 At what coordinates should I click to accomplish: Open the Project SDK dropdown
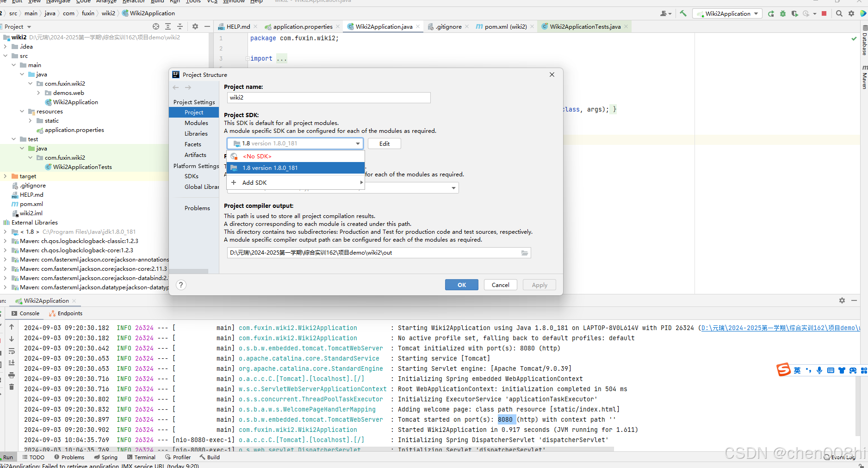point(358,143)
